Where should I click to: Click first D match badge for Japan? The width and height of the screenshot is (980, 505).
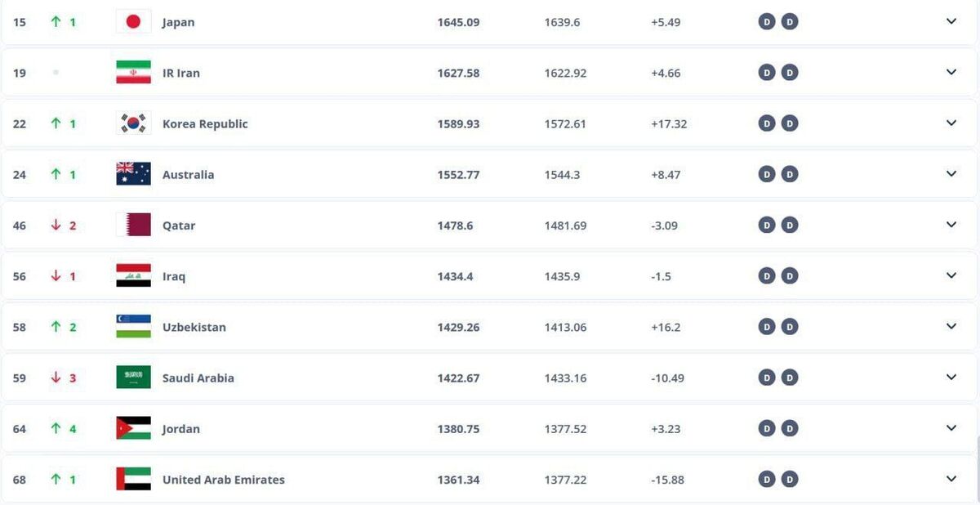(x=766, y=22)
